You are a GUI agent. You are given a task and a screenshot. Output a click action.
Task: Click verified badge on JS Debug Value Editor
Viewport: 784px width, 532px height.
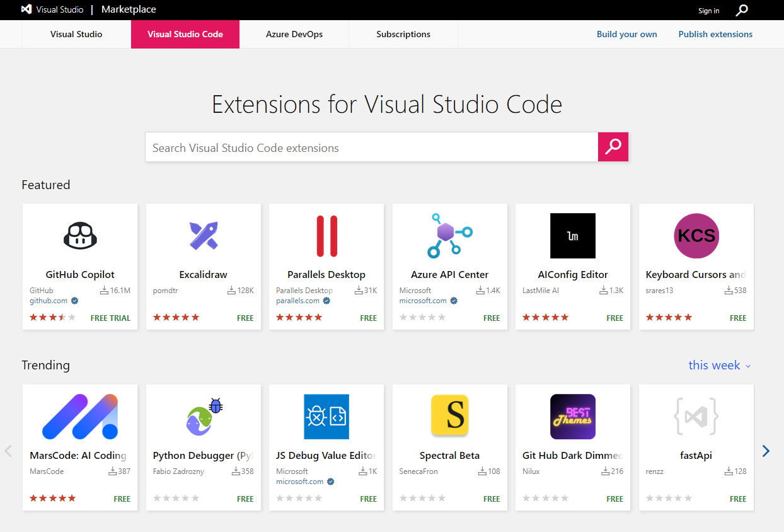330,482
